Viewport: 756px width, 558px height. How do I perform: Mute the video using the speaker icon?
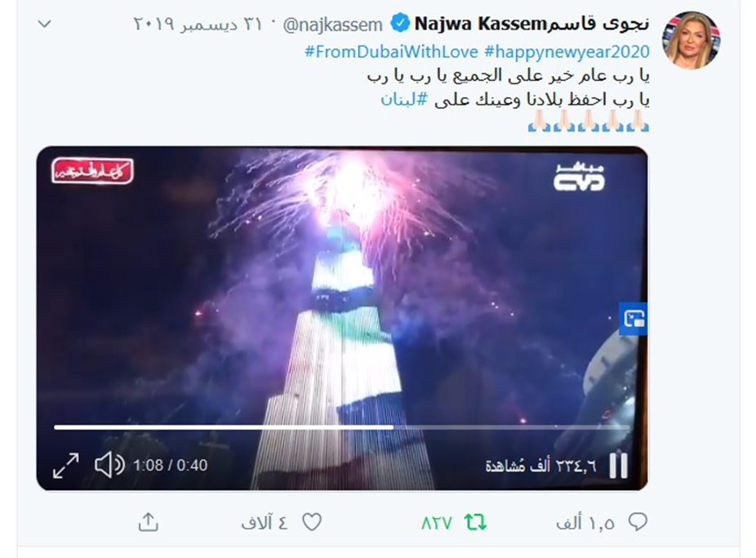(x=109, y=465)
